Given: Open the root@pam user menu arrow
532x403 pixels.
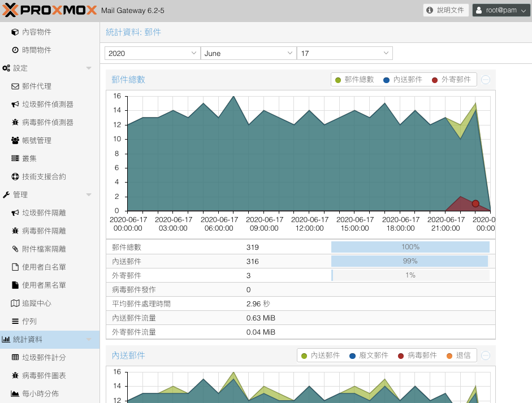Looking at the screenshot, I should click(524, 11).
